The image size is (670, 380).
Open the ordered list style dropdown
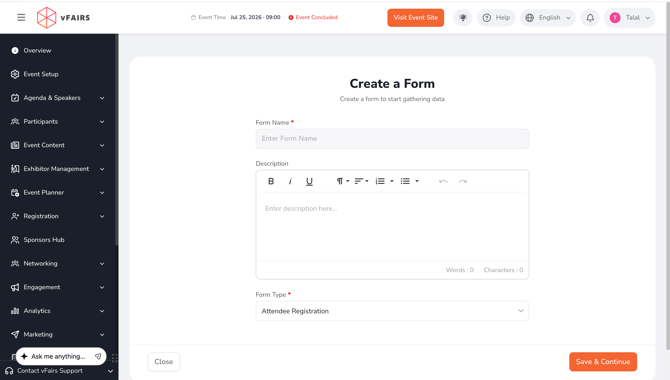click(x=391, y=181)
